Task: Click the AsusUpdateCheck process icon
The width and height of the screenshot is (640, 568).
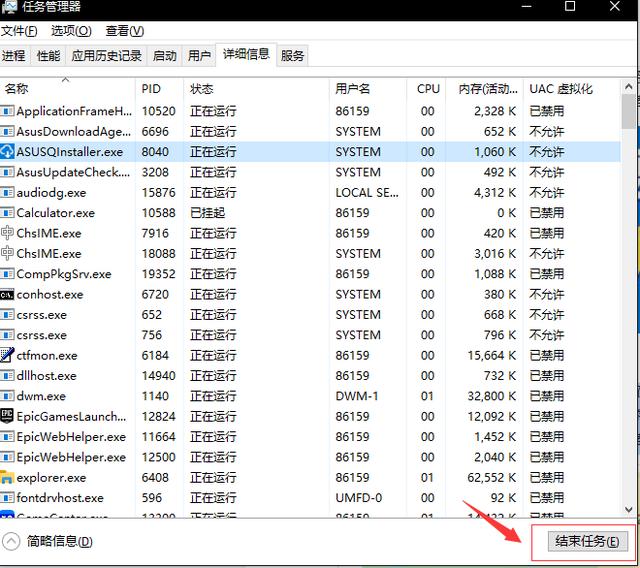Action: point(7,172)
